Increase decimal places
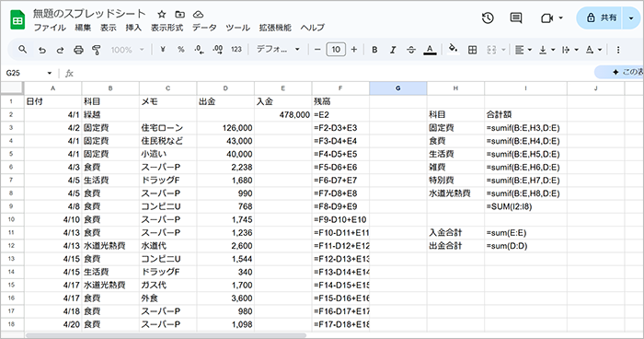This screenshot has height=339, width=644. pos(218,50)
